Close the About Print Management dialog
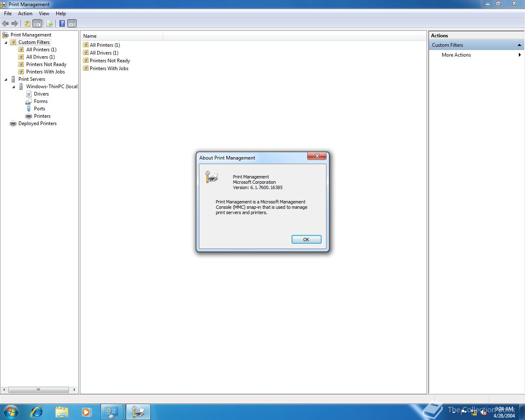 [317, 156]
